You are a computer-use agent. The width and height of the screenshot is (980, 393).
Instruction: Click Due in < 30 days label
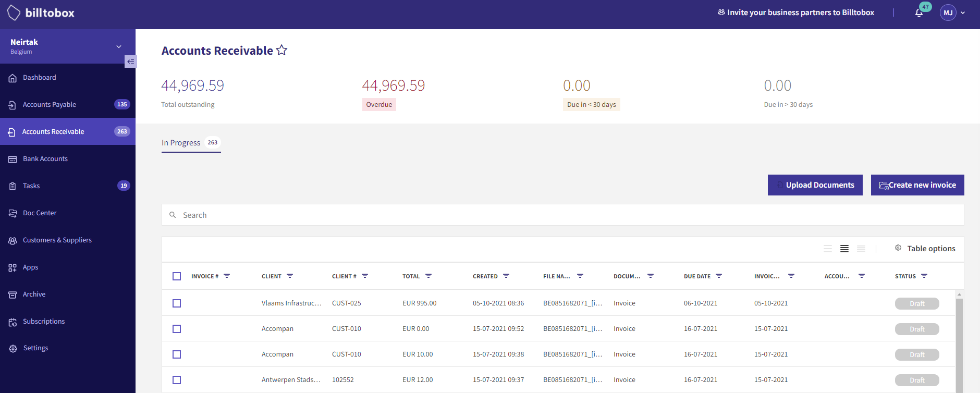point(591,105)
